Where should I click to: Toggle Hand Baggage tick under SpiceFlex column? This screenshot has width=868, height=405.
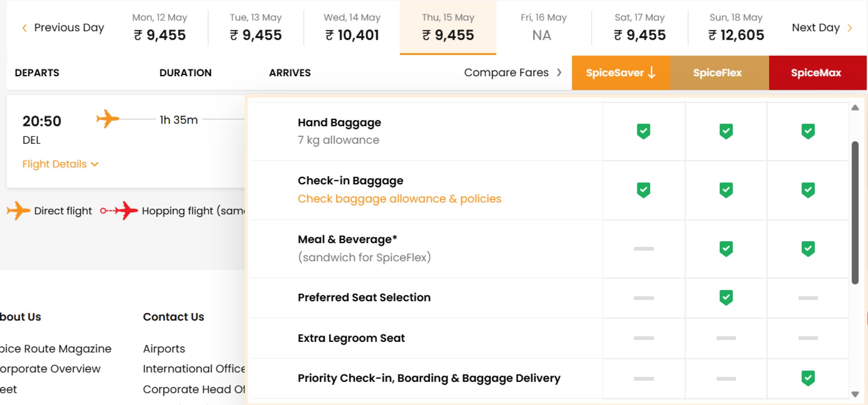click(726, 130)
